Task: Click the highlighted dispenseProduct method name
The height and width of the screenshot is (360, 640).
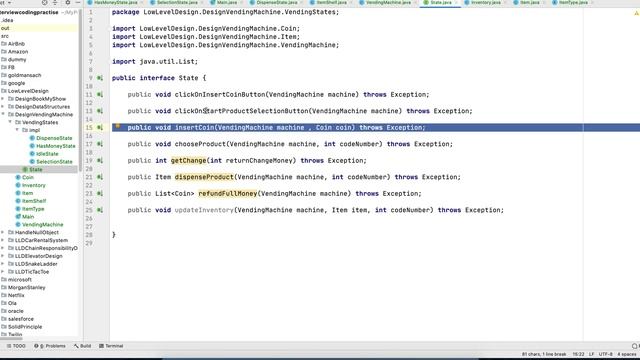Action: 204,177
